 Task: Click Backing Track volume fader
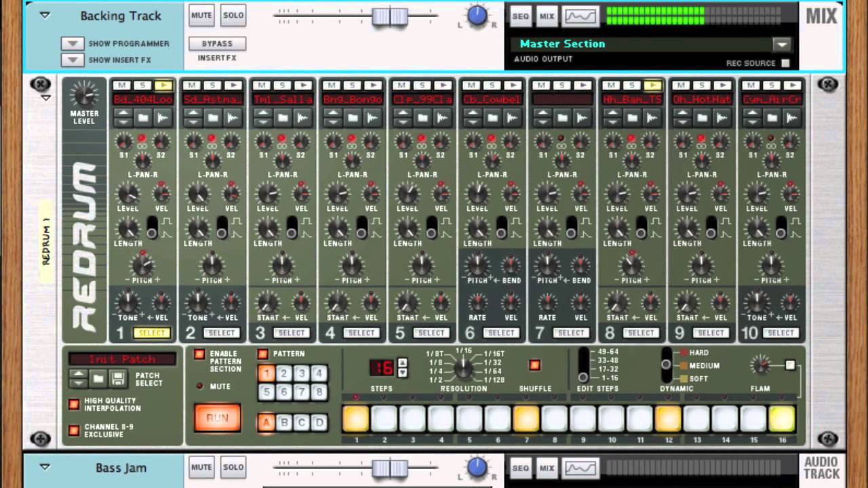[x=390, y=16]
